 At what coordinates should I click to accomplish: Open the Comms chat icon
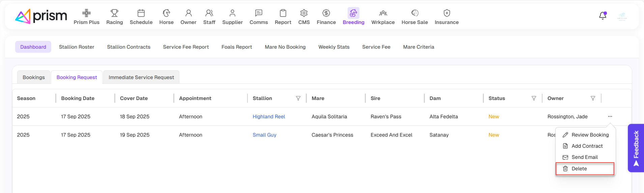259,13
